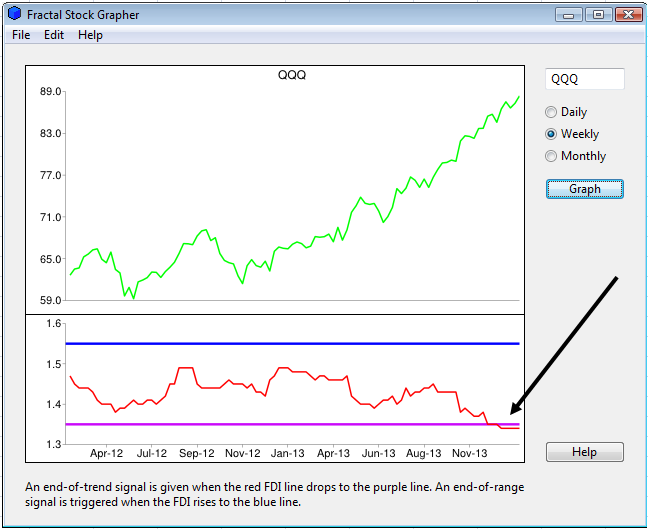Image resolution: width=648 pixels, height=529 pixels.
Task: Click the 83.0 price axis label
Action: tap(50, 133)
